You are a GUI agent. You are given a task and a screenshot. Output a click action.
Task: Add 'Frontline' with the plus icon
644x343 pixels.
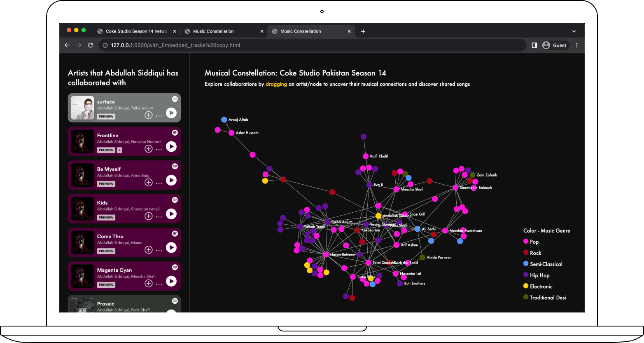click(149, 149)
